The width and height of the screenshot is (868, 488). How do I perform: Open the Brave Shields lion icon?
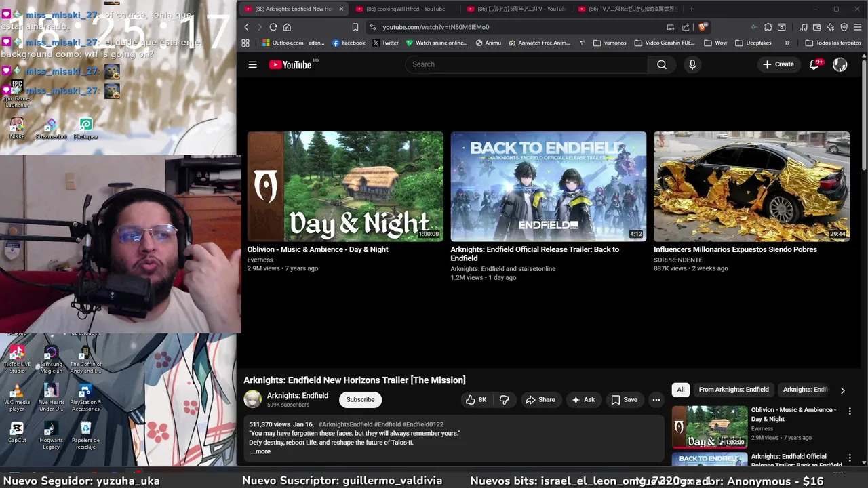(x=703, y=27)
